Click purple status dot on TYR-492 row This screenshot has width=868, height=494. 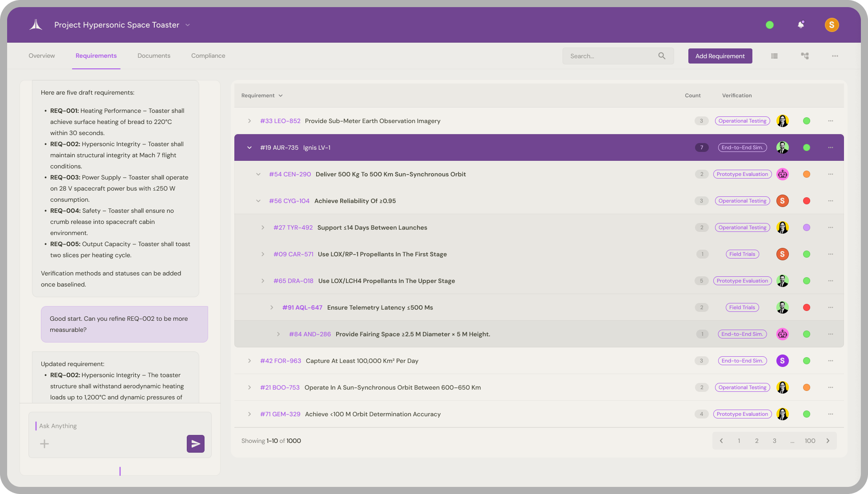pyautogui.click(x=806, y=227)
